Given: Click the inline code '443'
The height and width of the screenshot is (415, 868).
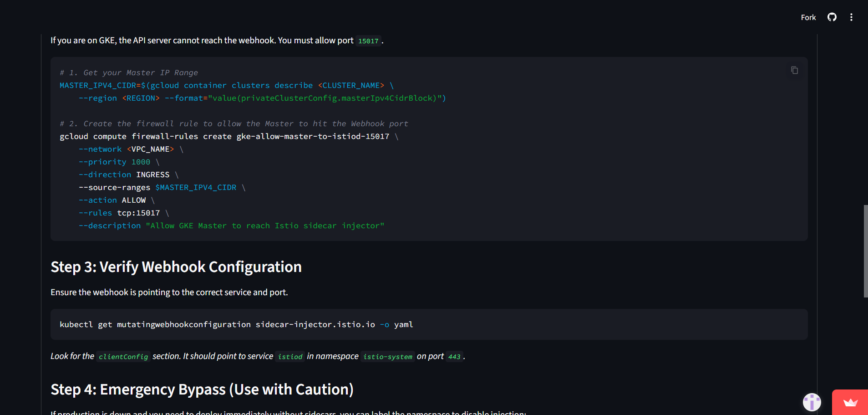Looking at the screenshot, I should tap(454, 357).
